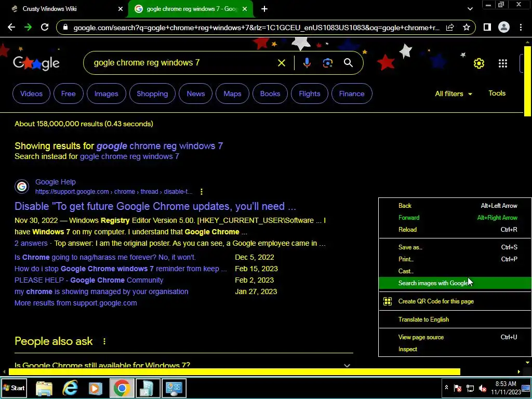Select Save as... in context menu
532x399 pixels.
455,247
